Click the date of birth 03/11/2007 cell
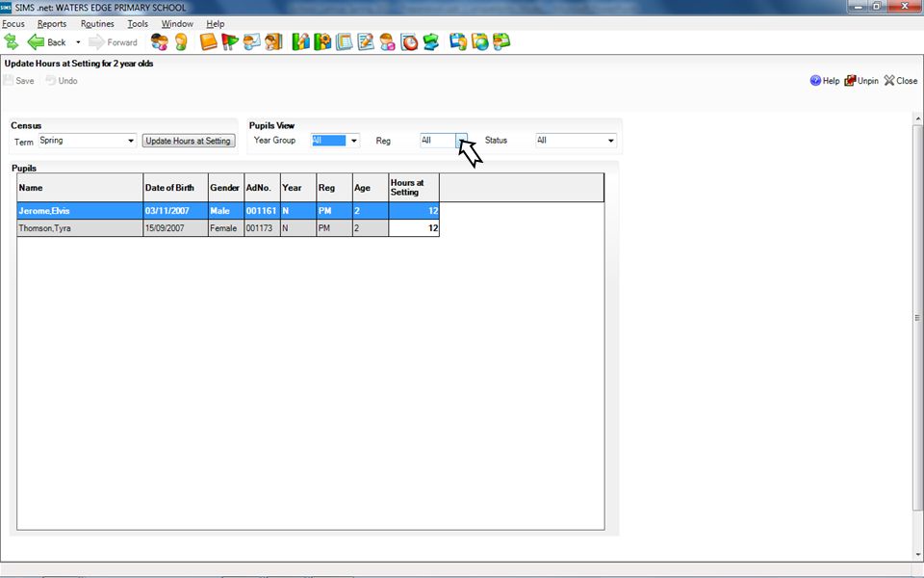The width and height of the screenshot is (924, 578). (175, 211)
